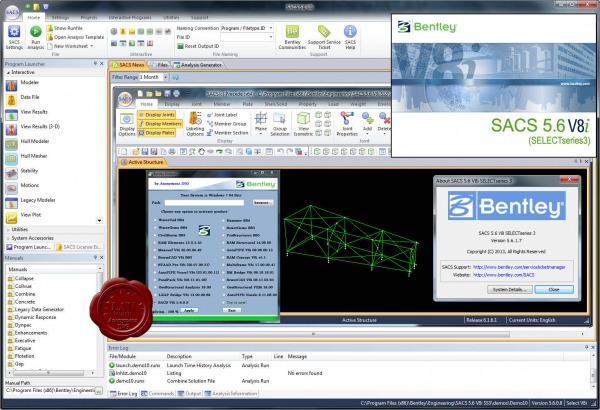This screenshot has height=410, width=600.
Task: Open the Fatigue manuals folder
Action: click(x=20, y=348)
